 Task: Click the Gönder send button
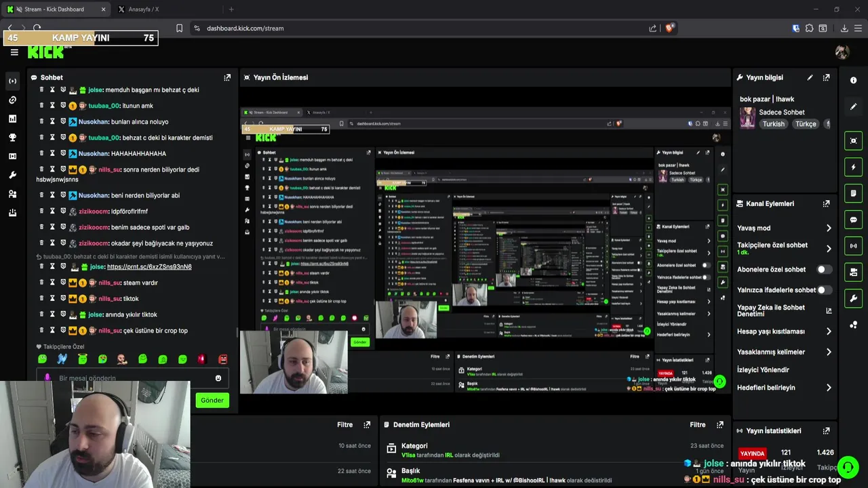(x=212, y=400)
